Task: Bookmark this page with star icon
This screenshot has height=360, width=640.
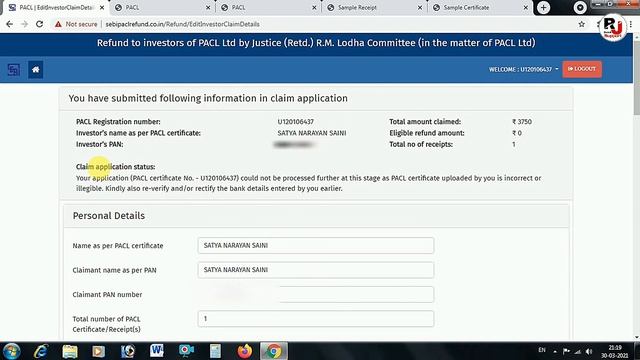Action: pyautogui.click(x=582, y=24)
